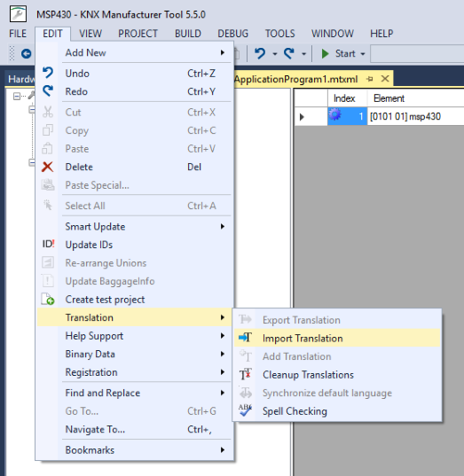Click the Spell Checking ABC icon

click(245, 410)
